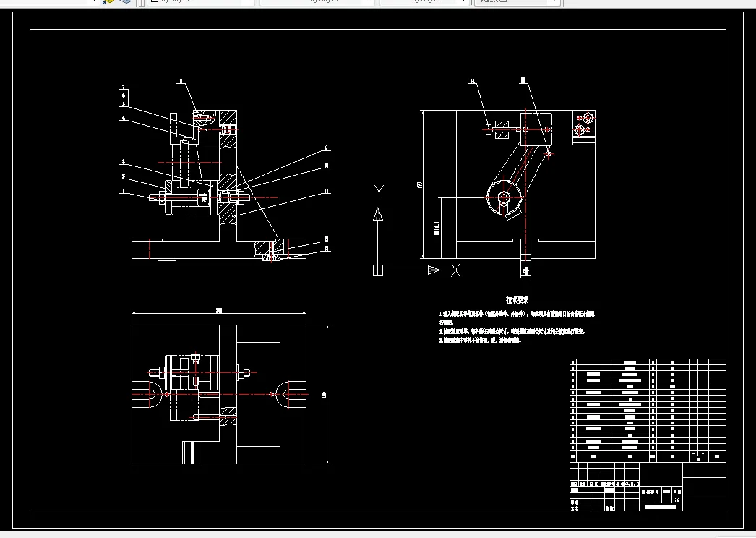
Task: Click the Y axis label of the UCS icon
Action: (379, 192)
